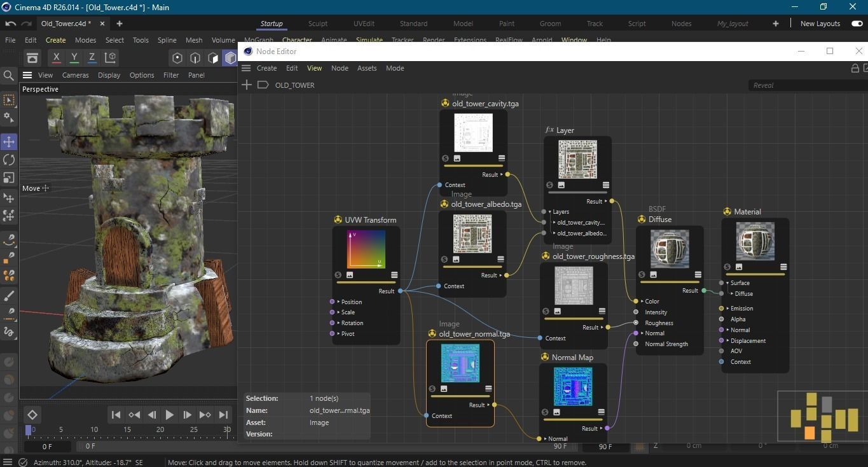
Task: Jump to the previous keyframe
Action: point(134,415)
